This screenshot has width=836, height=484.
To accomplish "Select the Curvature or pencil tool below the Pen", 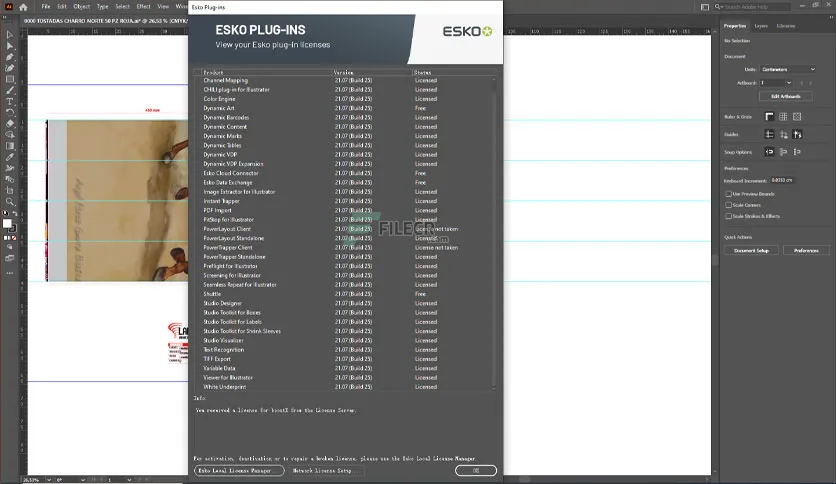I will 10,68.
